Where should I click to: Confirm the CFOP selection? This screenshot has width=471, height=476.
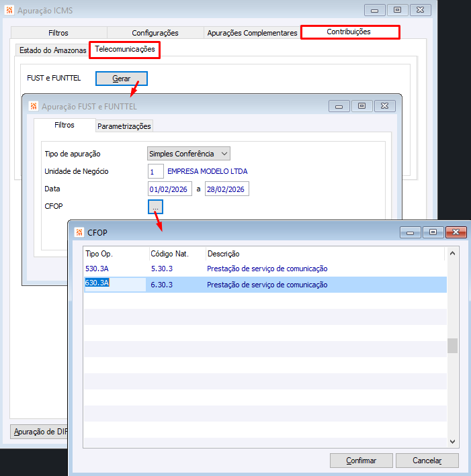point(361,461)
